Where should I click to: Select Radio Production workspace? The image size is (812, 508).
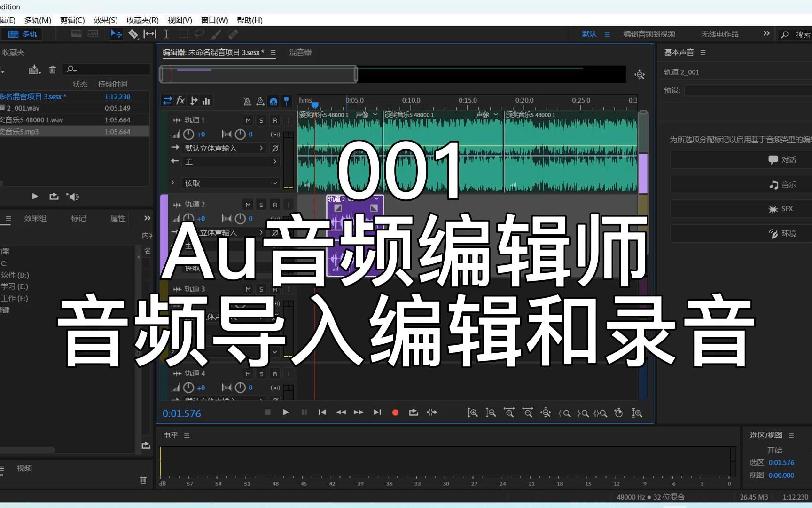tap(720, 34)
